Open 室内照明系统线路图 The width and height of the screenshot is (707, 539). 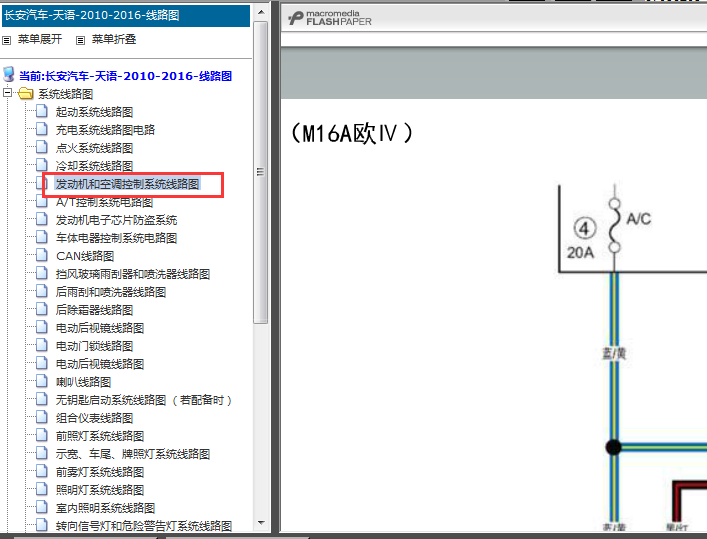point(105,508)
